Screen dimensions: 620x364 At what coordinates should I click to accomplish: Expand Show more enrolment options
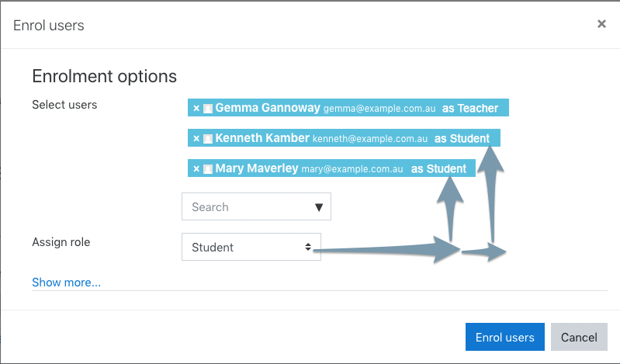click(67, 283)
